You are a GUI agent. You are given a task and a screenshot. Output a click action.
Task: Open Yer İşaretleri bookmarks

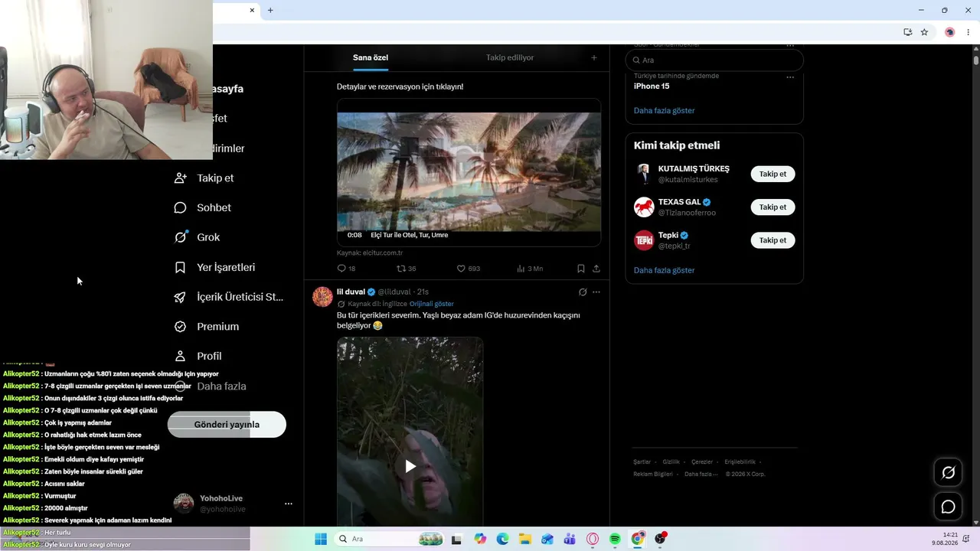215,267
